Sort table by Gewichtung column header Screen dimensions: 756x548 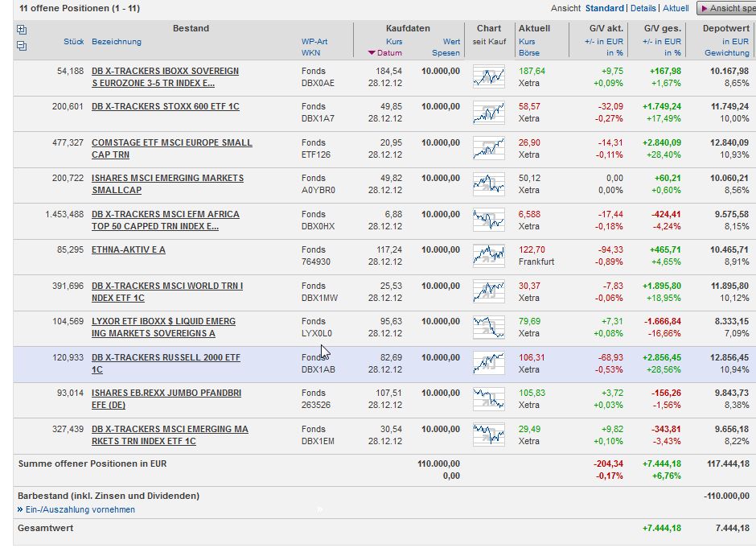pos(726,53)
